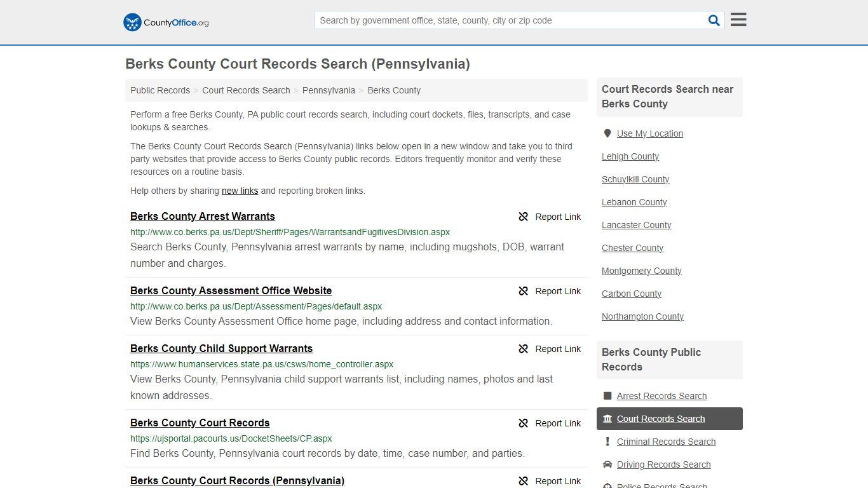Image resolution: width=868 pixels, height=488 pixels.
Task: Open Berks County Assessment Office Website title
Action: coord(231,290)
